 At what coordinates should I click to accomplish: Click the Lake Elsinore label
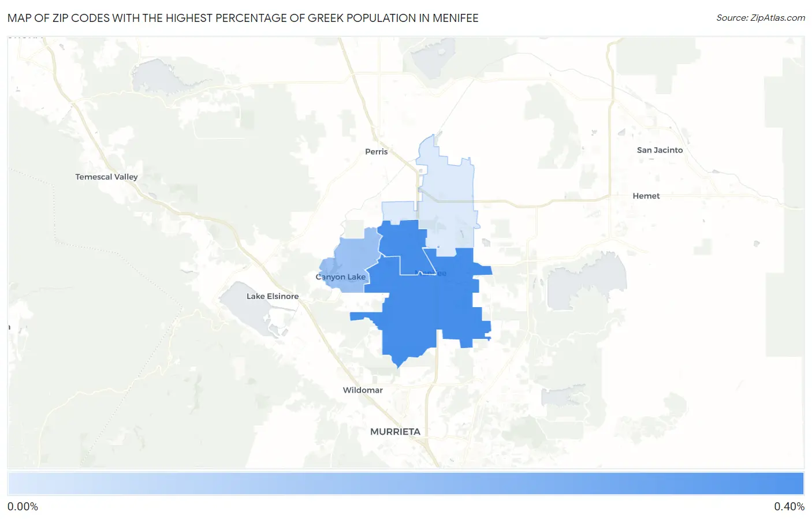tap(273, 296)
